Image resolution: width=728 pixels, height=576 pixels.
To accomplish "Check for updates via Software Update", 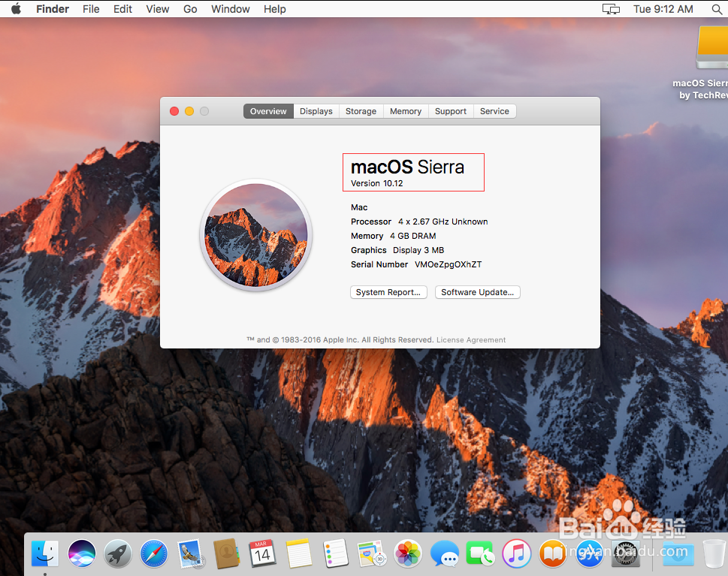I will pyautogui.click(x=477, y=292).
